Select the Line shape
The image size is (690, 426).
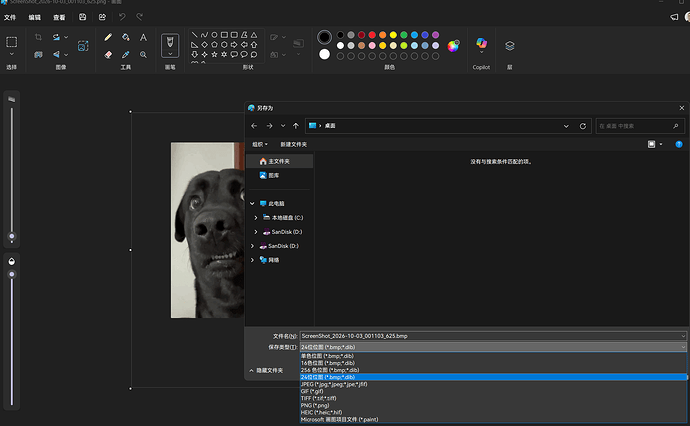click(x=195, y=35)
